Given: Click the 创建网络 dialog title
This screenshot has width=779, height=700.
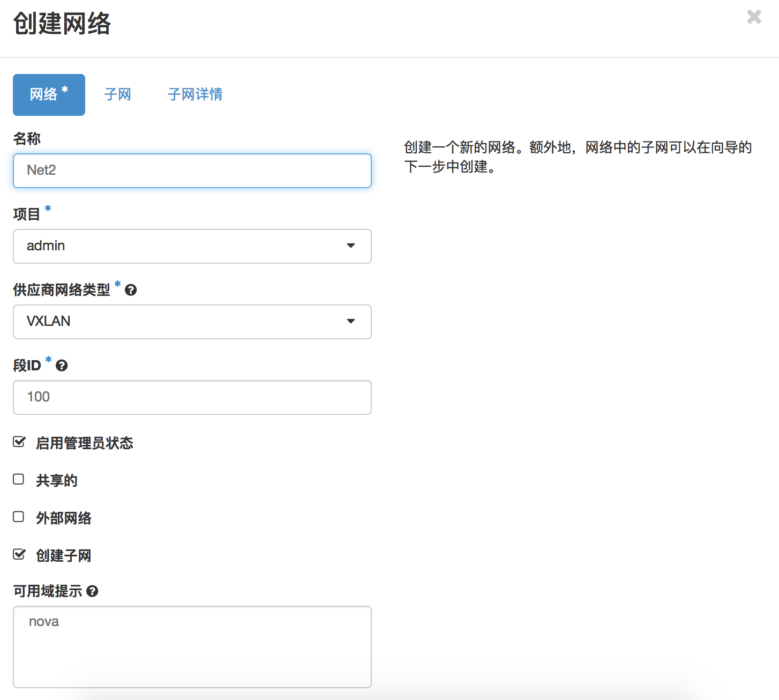Looking at the screenshot, I should tap(62, 24).
